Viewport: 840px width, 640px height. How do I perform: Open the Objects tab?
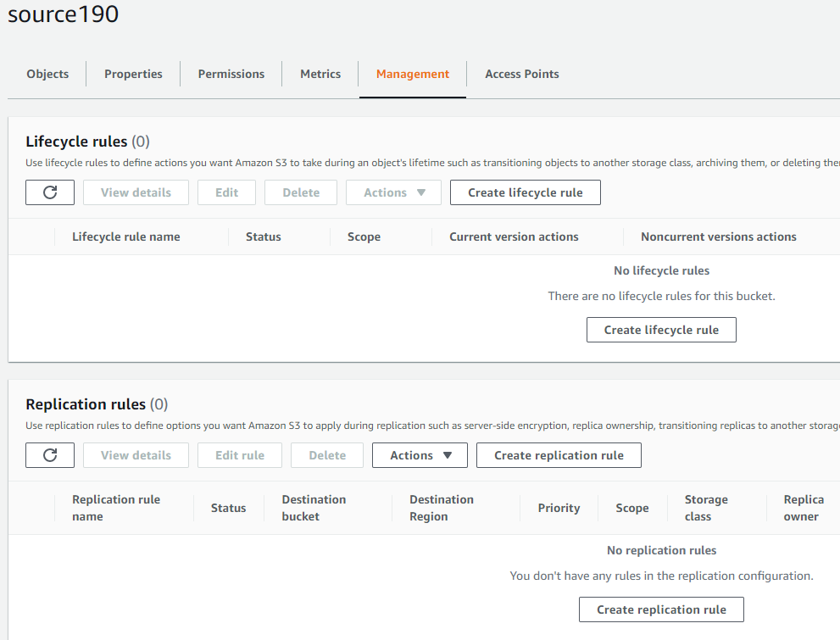(47, 74)
